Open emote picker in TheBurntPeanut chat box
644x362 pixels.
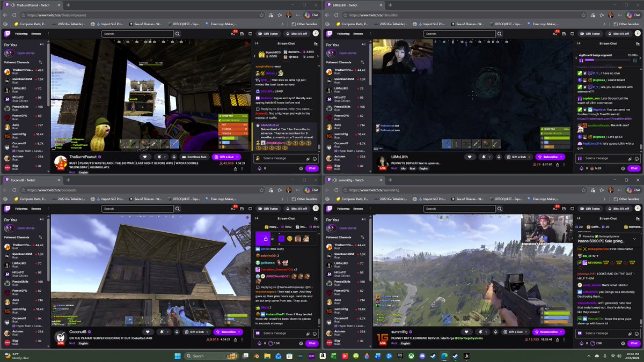pyautogui.click(x=315, y=159)
